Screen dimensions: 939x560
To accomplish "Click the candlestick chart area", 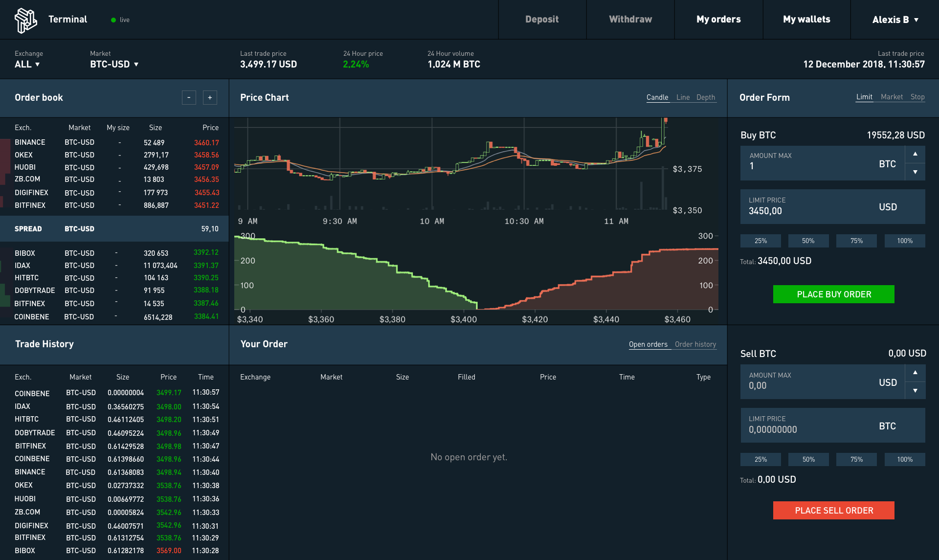I will (x=450, y=164).
